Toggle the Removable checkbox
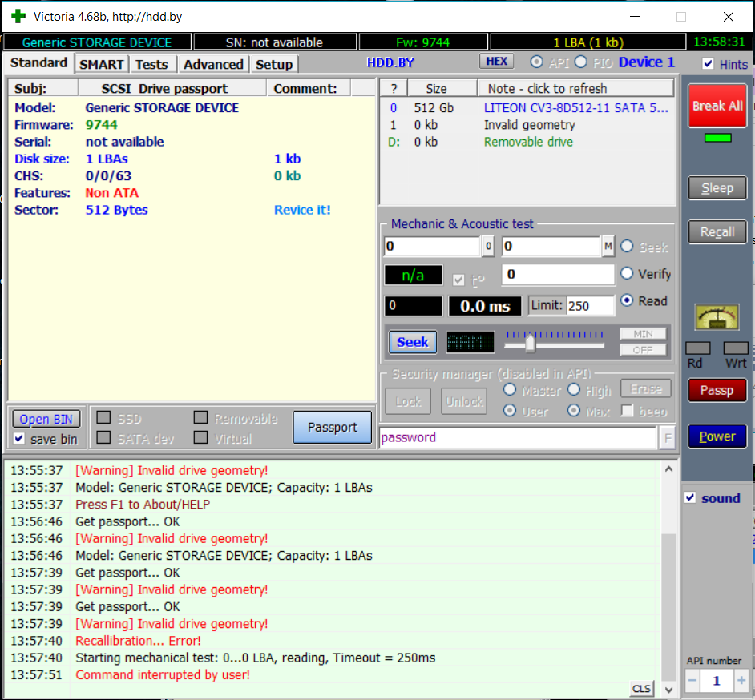Screen dimensions: 755x700 pos(200,417)
